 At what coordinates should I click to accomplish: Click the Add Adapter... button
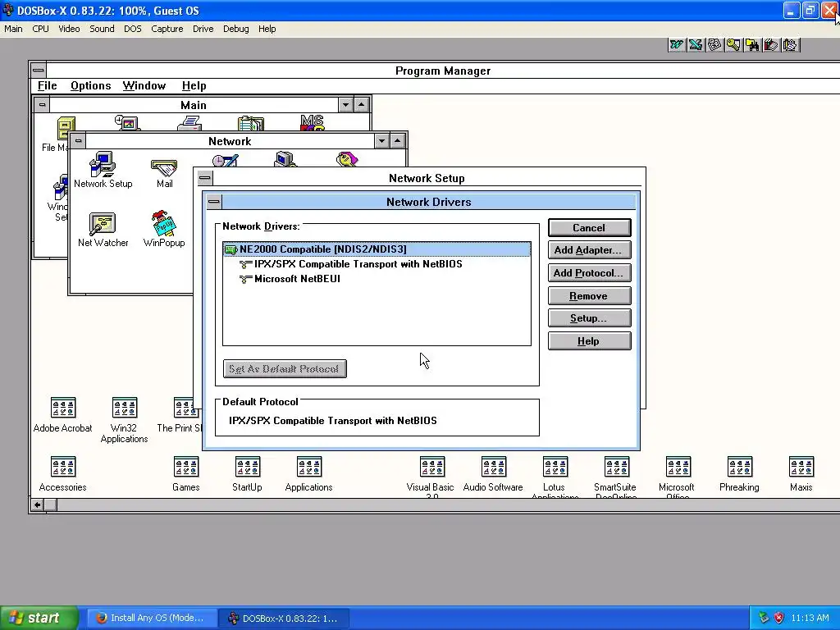click(589, 250)
